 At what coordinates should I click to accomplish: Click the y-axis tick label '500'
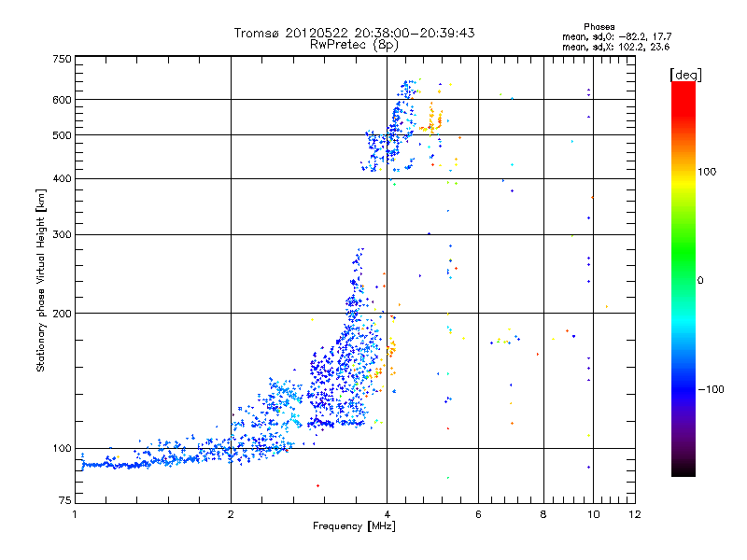(62, 135)
